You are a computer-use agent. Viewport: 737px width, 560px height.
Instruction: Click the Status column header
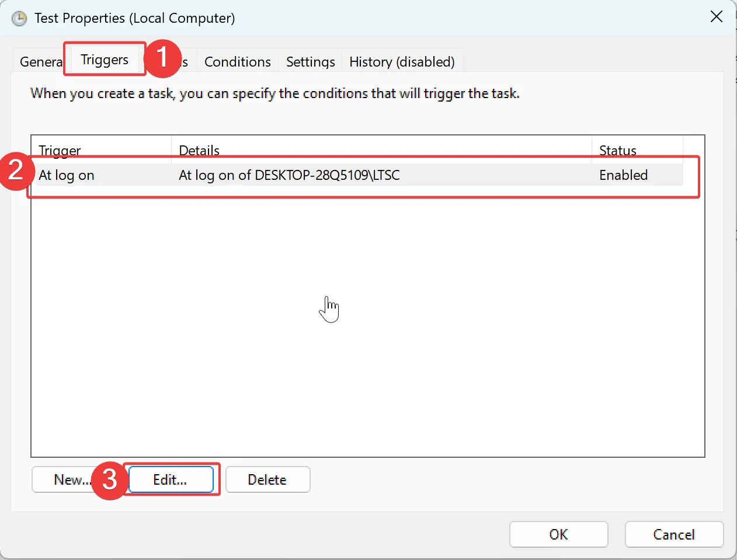[617, 150]
